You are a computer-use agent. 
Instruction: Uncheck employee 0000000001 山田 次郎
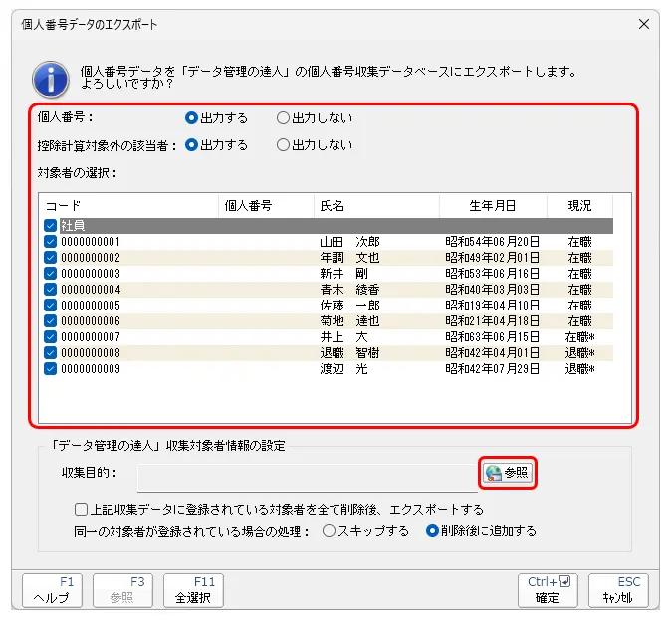pyautogui.click(x=51, y=242)
